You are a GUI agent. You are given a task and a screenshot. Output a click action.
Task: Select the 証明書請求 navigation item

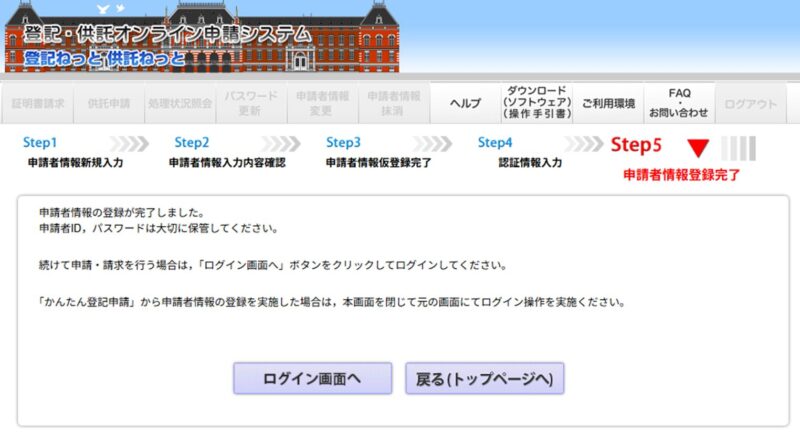coord(39,104)
